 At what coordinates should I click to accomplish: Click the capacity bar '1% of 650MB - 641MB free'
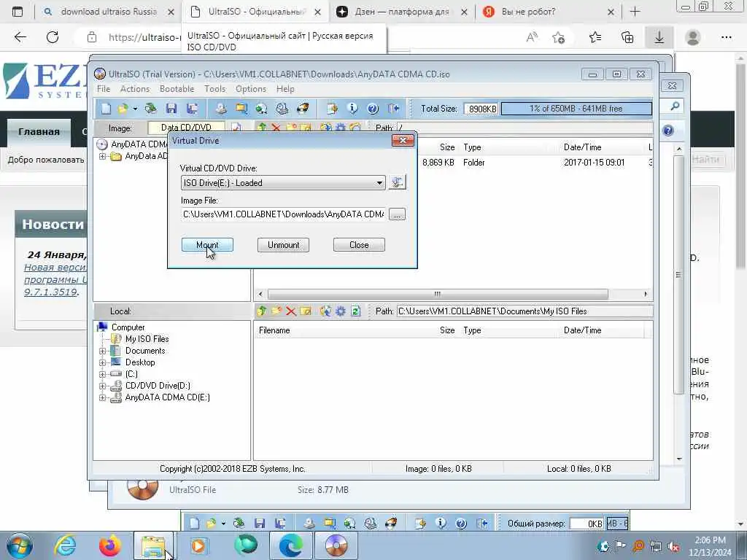coord(576,109)
